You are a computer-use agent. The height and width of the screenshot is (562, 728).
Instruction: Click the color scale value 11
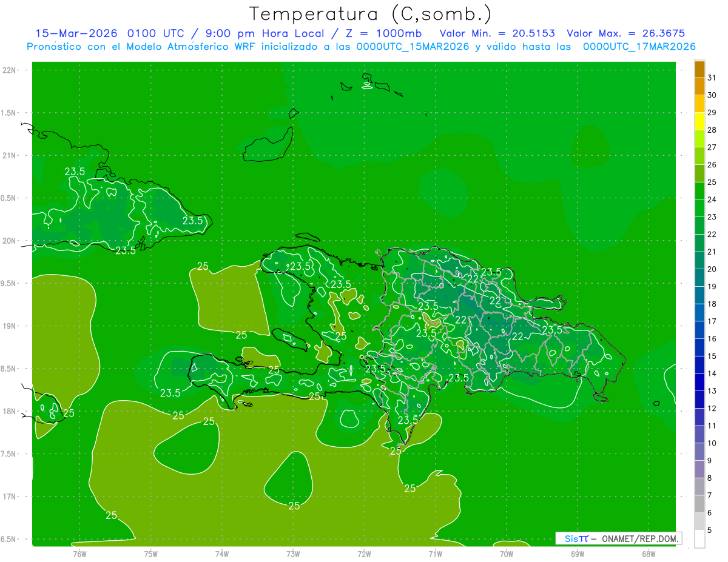[712, 426]
